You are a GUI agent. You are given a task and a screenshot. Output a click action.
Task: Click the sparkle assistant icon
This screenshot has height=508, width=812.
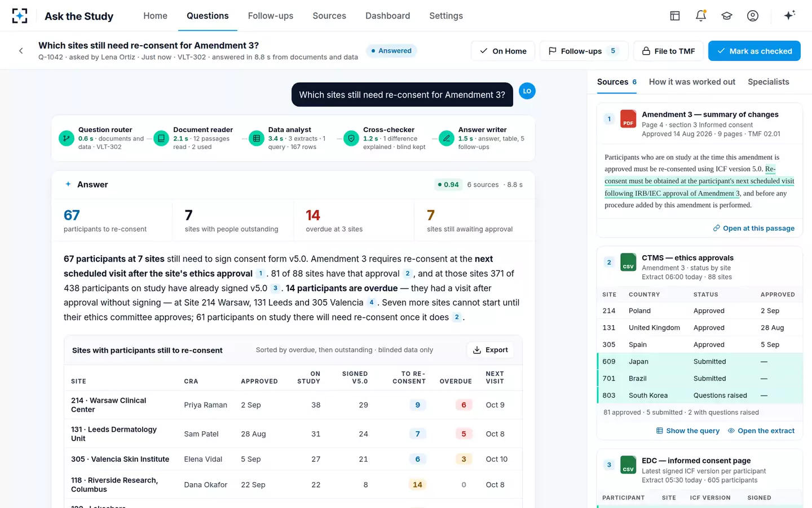789,15
